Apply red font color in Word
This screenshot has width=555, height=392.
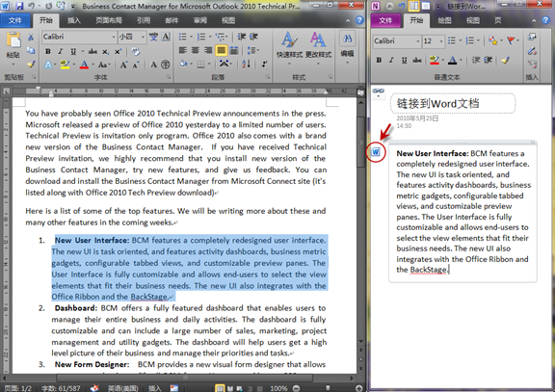point(84,65)
